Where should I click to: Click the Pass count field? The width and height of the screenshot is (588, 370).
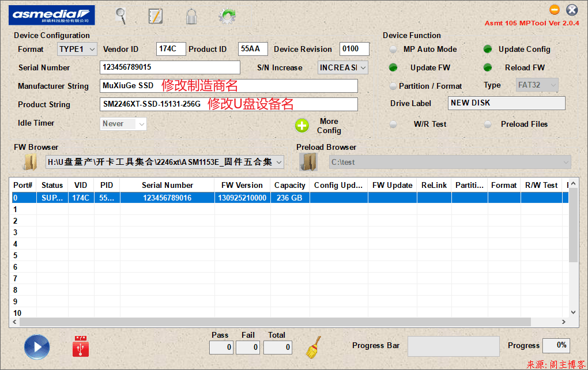(221, 347)
